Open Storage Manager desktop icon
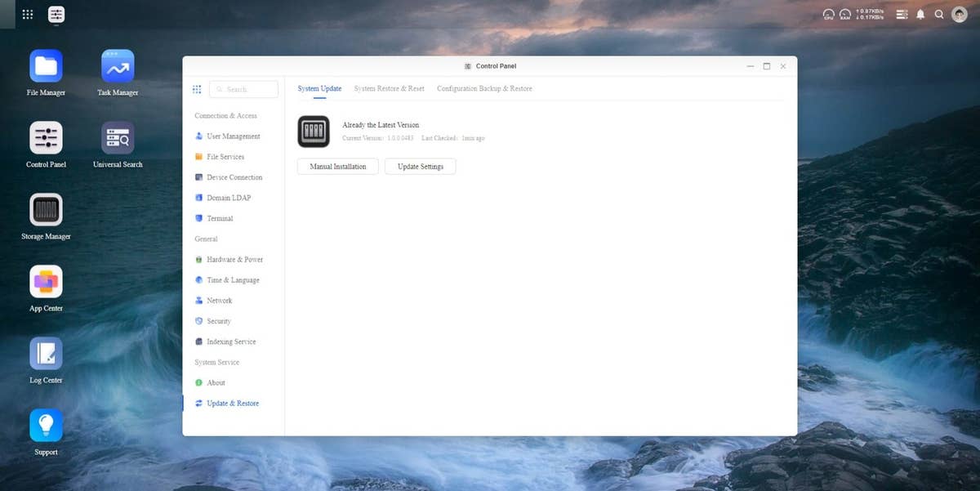Image resolution: width=980 pixels, height=491 pixels. point(46,210)
